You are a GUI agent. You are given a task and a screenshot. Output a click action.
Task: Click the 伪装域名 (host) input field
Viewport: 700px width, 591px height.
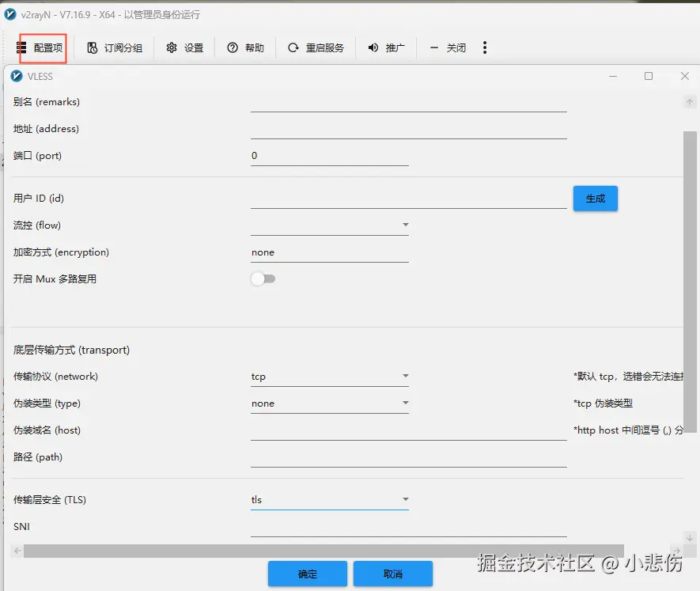click(408, 430)
